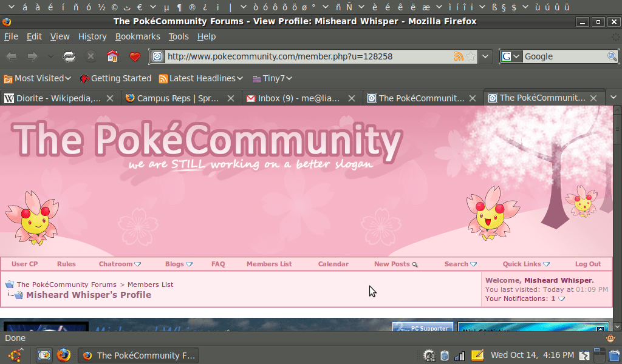Image resolution: width=622 pixels, height=364 pixels.
Task: Click the Forward navigation arrow
Action: 32,56
